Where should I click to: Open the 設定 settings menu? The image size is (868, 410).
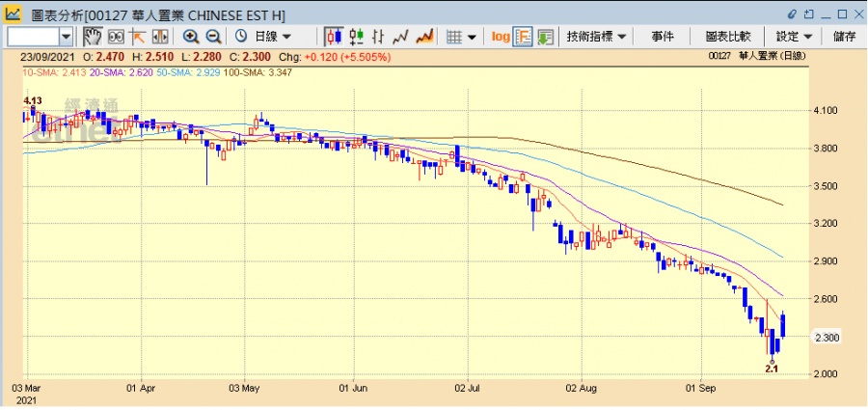click(794, 37)
